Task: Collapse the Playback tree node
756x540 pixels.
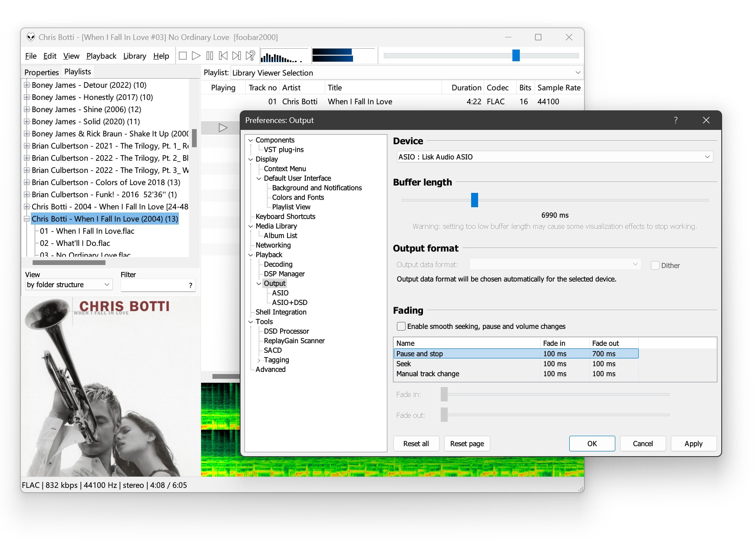Action: tap(251, 255)
